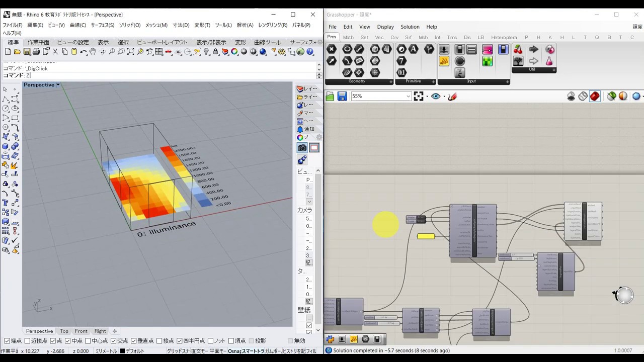Add a new viewport tab with plus

pyautogui.click(x=114, y=331)
